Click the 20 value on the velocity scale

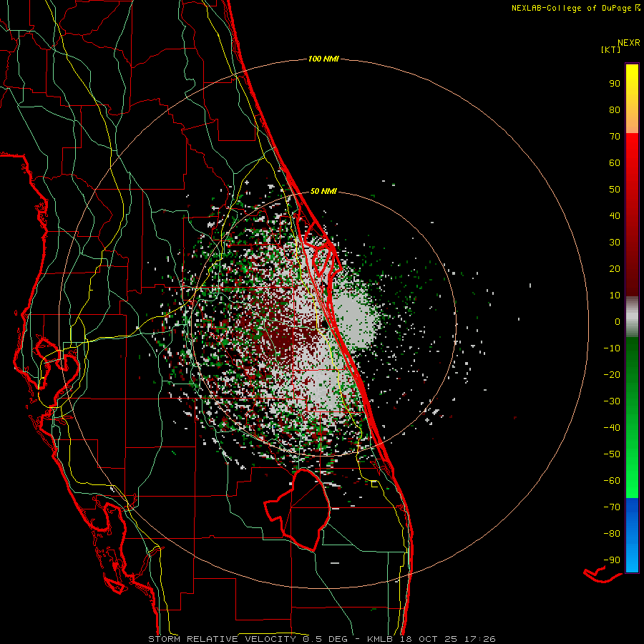point(615,269)
